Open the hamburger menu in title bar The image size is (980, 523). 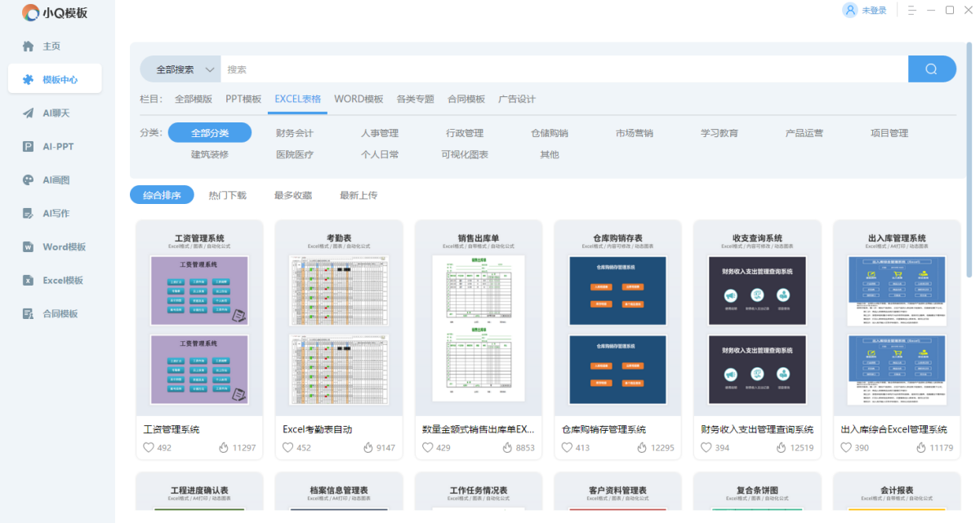point(912,11)
